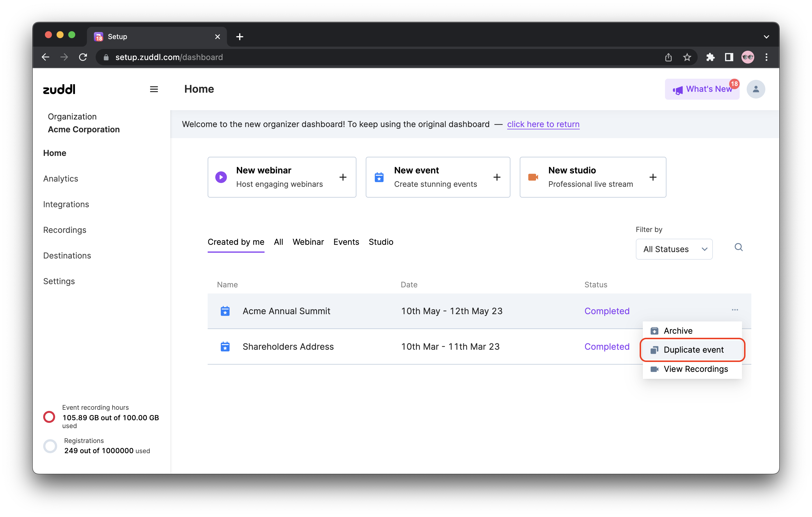Bookmark page with the star icon

pyautogui.click(x=687, y=57)
